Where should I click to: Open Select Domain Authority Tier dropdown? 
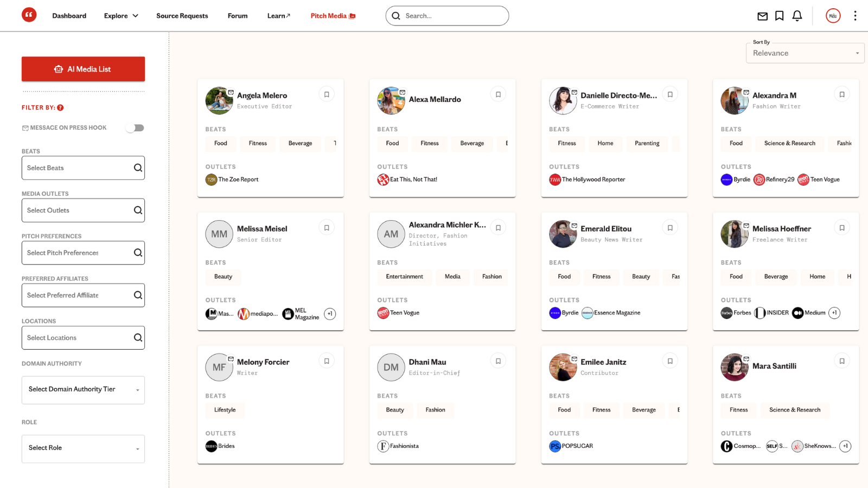tap(83, 390)
